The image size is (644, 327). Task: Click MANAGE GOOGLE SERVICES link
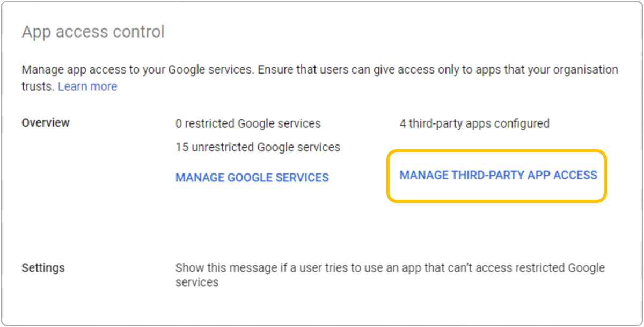pos(252,178)
